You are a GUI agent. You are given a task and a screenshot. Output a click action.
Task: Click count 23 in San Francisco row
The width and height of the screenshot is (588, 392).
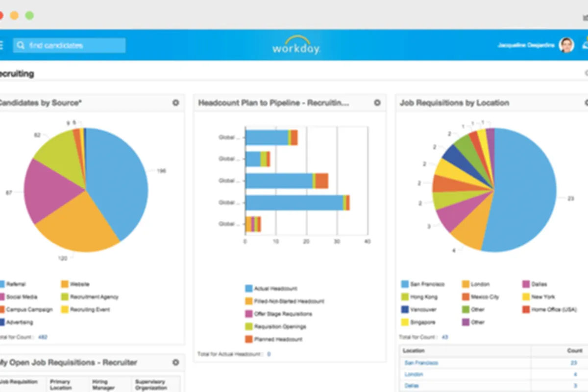[573, 363]
